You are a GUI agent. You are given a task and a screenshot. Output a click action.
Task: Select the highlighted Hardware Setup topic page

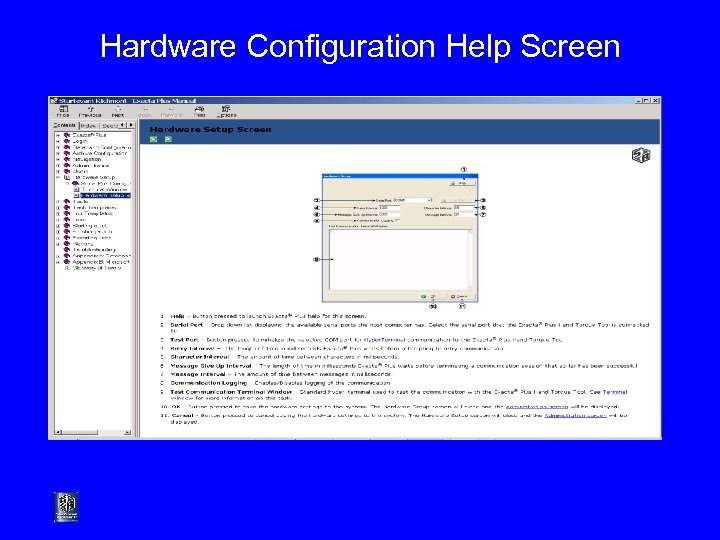(x=106, y=195)
